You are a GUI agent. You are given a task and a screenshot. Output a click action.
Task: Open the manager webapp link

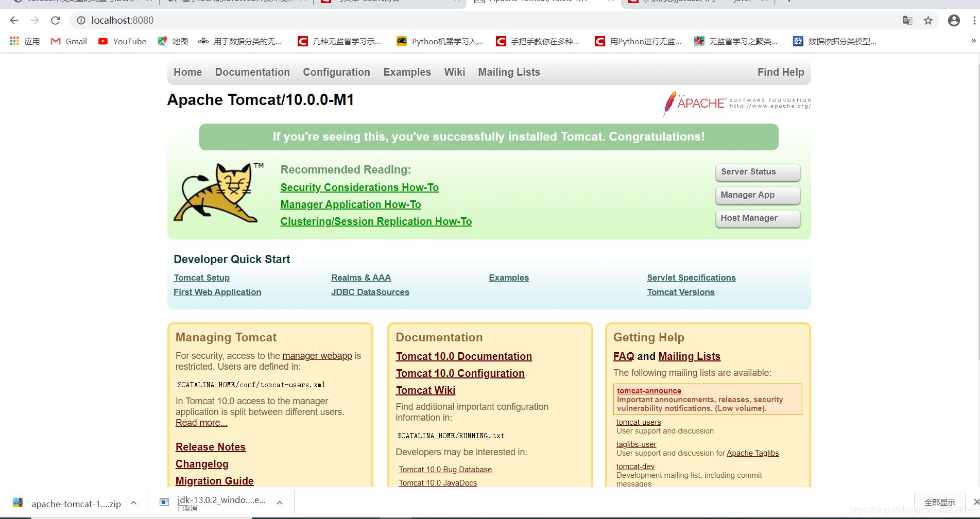coord(317,356)
